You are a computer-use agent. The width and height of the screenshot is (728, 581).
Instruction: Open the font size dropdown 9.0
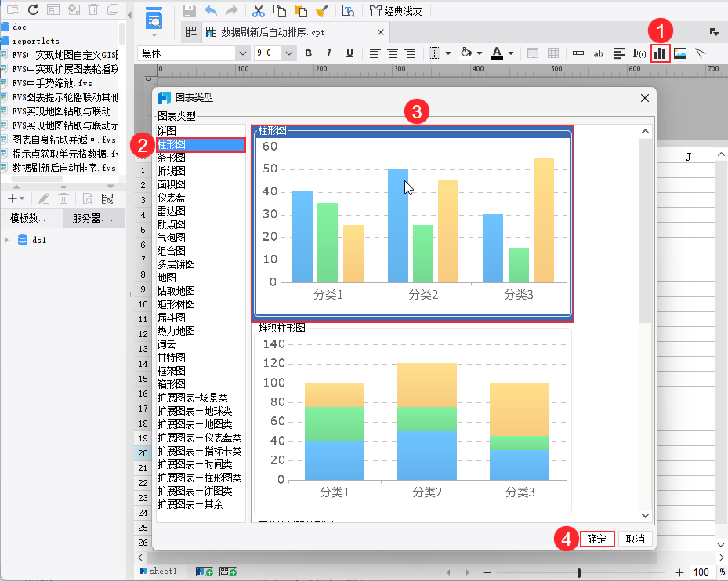coord(289,53)
